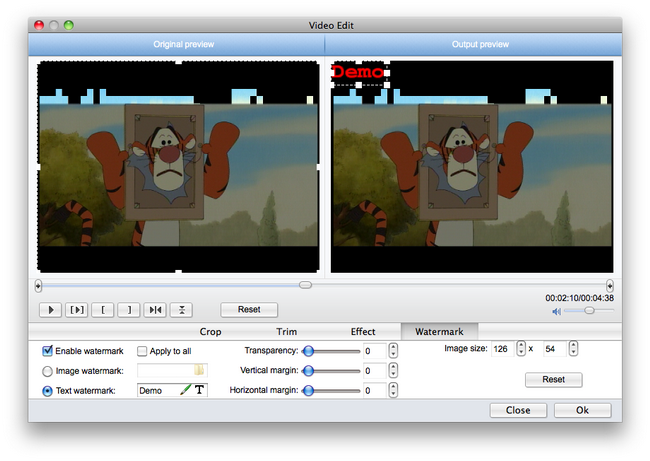Click the Horizontal margin slider handle
Viewport: 650px width, 461px height.
[x=308, y=391]
